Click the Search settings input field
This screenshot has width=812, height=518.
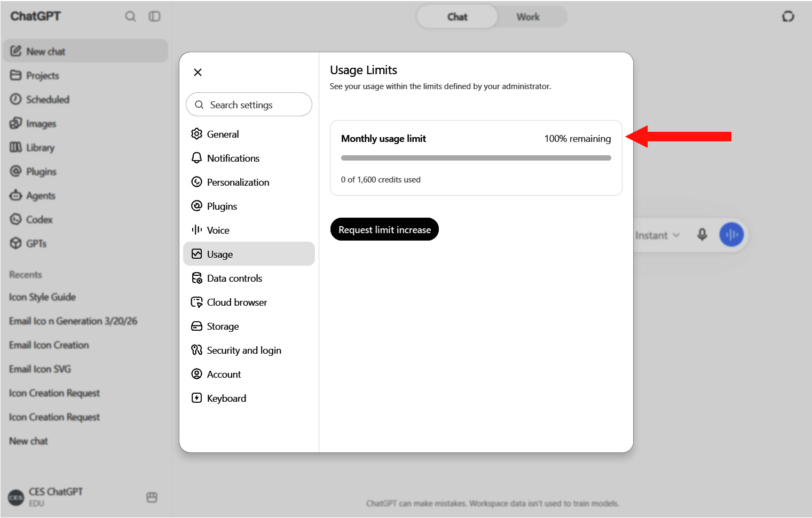pyautogui.click(x=249, y=105)
